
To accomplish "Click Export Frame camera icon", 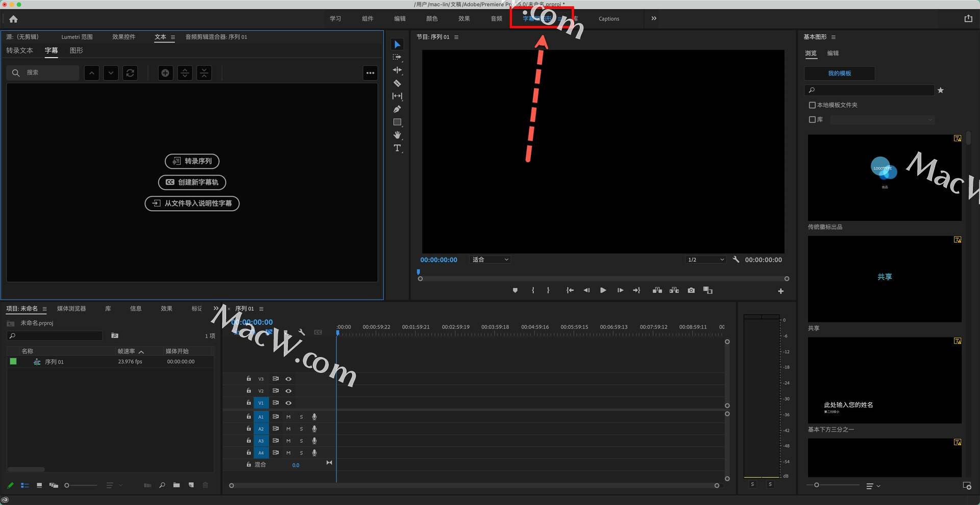I will (691, 290).
